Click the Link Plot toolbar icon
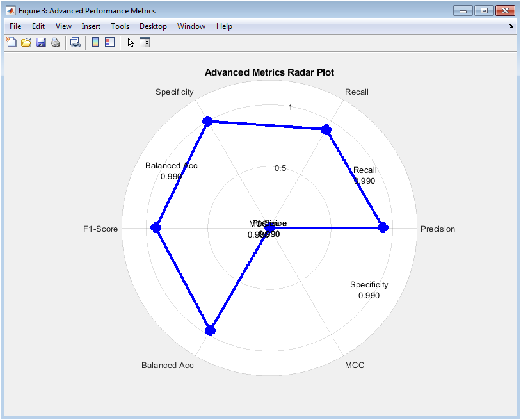 click(x=75, y=43)
